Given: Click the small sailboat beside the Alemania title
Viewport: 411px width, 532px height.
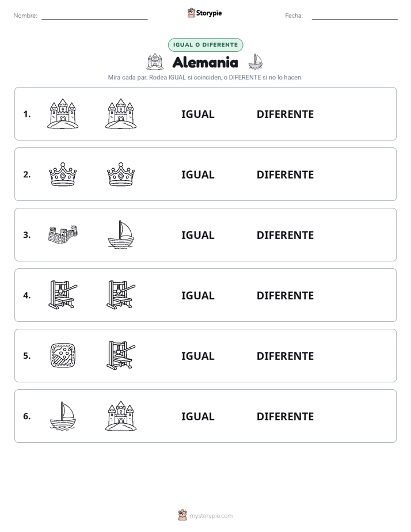Looking at the screenshot, I should 256,62.
